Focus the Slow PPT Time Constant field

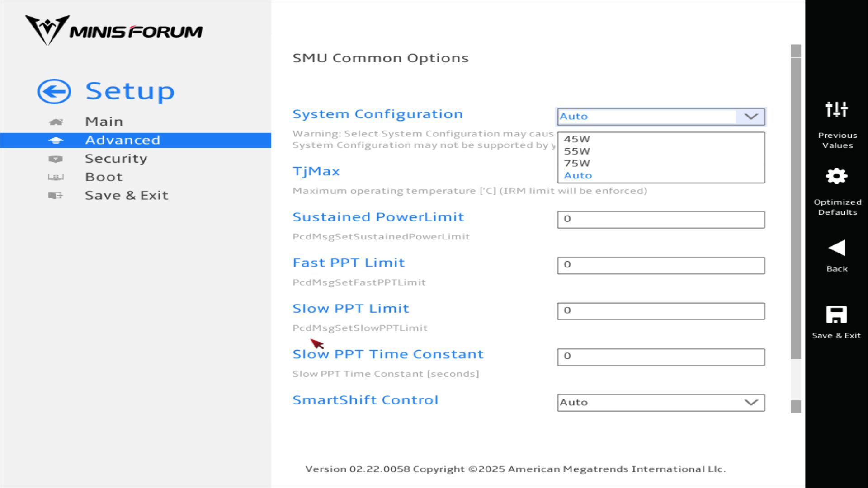click(660, 357)
